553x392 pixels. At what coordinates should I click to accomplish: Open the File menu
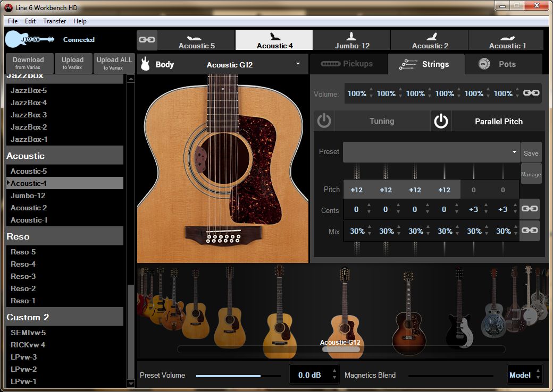(13, 21)
